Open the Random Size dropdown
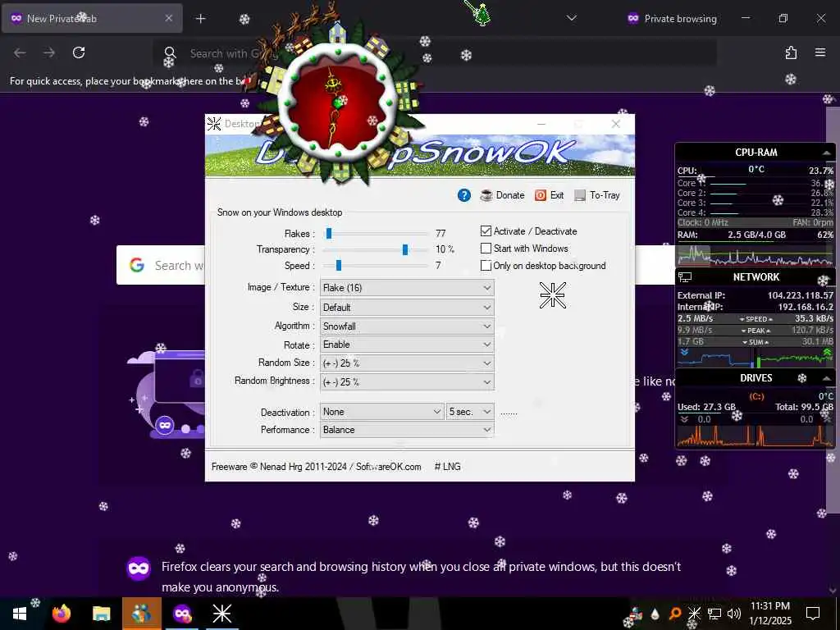 [x=407, y=363]
